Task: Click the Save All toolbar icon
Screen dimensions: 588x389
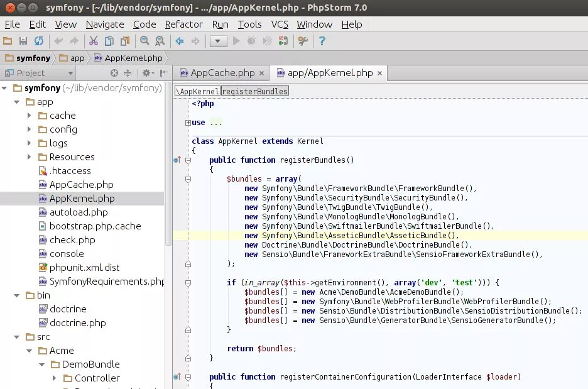Action: [x=23, y=41]
